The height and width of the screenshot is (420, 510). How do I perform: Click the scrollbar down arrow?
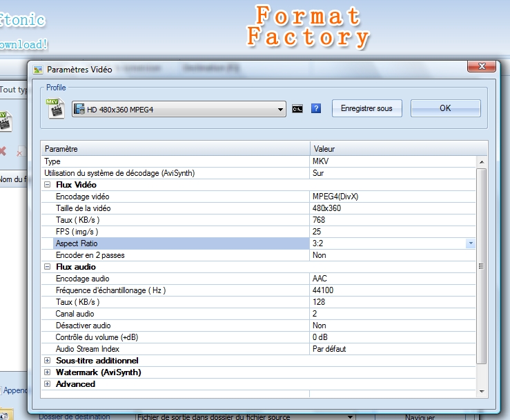(482, 392)
